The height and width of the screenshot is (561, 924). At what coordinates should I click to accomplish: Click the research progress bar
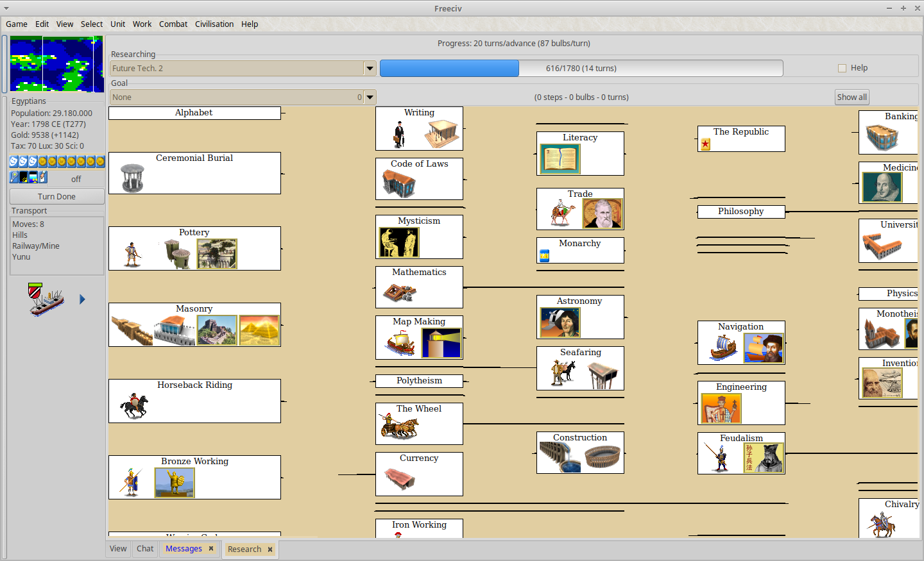tap(581, 69)
